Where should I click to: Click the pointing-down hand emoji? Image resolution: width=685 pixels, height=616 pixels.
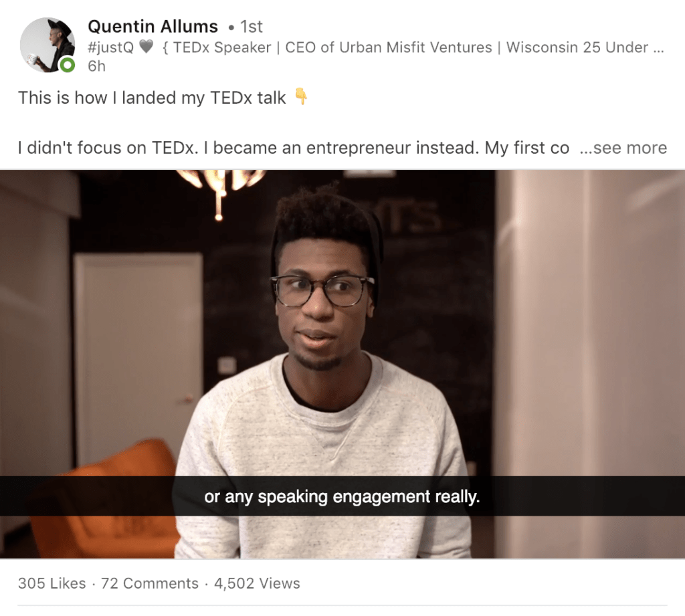[301, 96]
